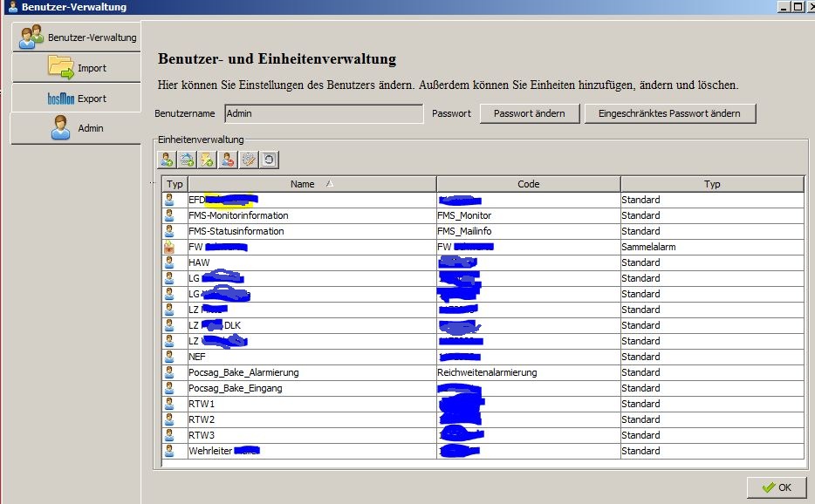Sort by the Code column header
The image size is (815, 504).
point(528,184)
